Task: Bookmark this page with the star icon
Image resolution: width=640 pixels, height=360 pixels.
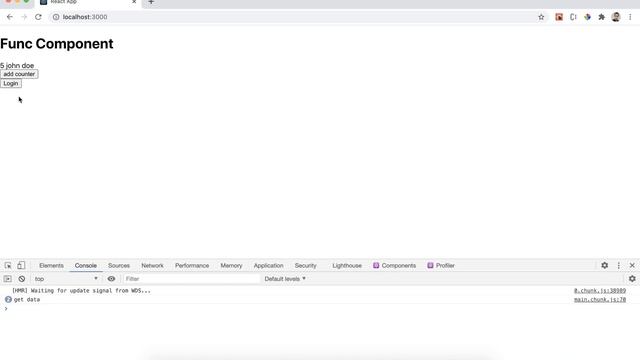Action: pyautogui.click(x=541, y=17)
